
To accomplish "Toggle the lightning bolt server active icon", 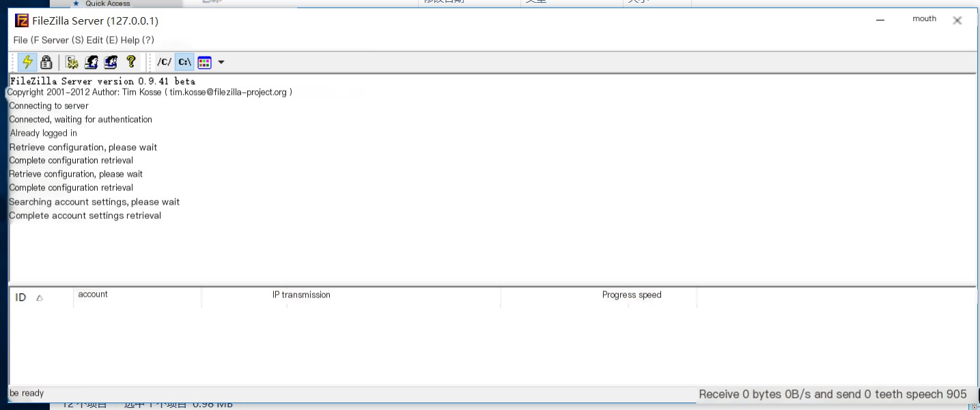I will [x=27, y=62].
